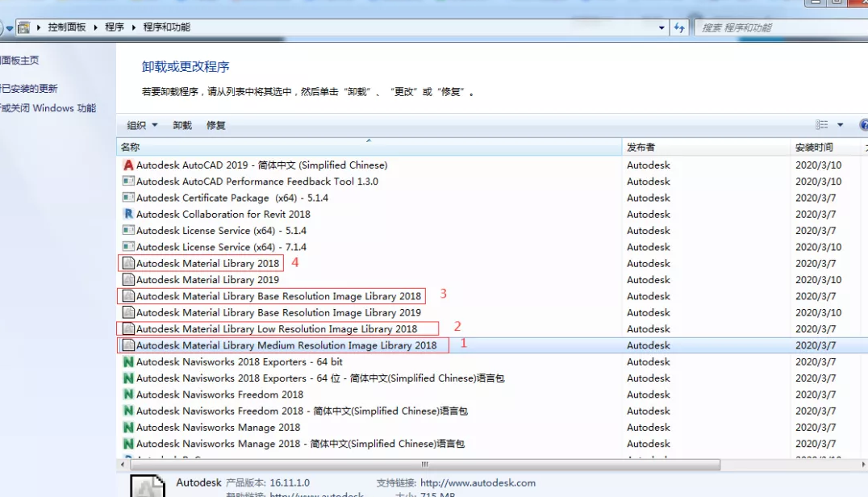Click the Material Library 2018 installer icon
Image resolution: width=868 pixels, height=497 pixels.
click(x=128, y=263)
